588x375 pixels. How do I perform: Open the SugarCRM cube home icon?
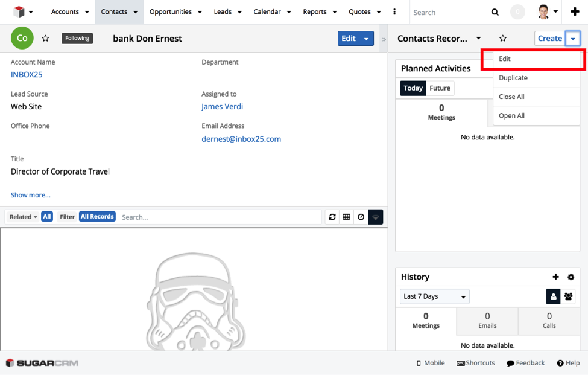(19, 12)
